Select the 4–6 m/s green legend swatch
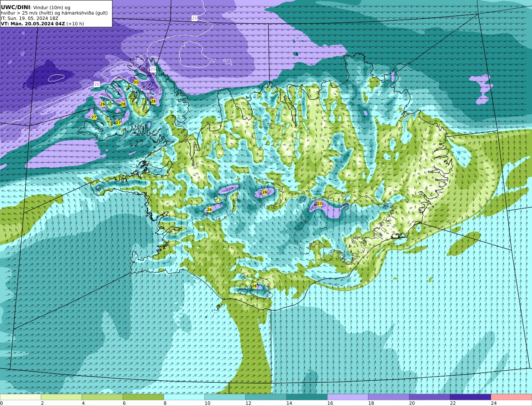 tap(102, 397)
